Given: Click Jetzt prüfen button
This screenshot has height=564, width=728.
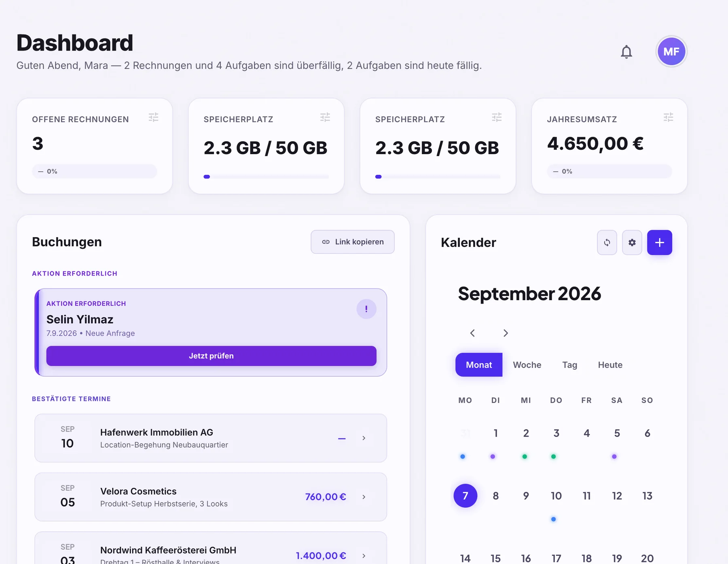Looking at the screenshot, I should 211,356.
